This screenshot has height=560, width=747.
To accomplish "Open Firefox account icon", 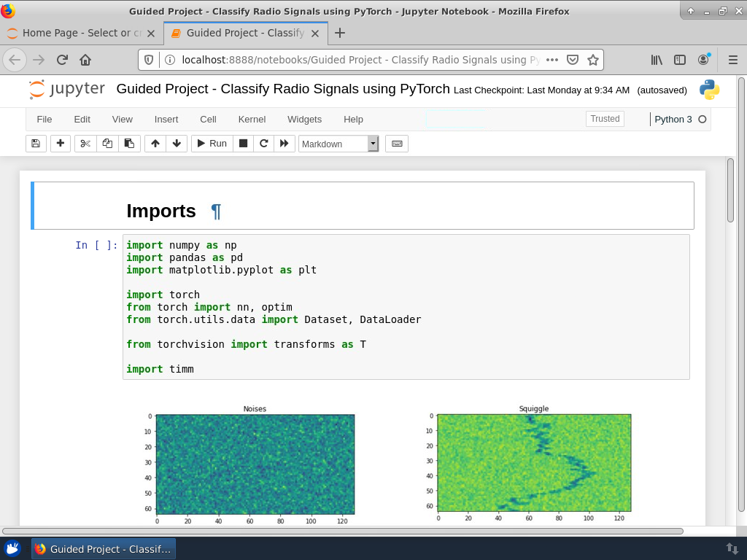I will 703,60.
